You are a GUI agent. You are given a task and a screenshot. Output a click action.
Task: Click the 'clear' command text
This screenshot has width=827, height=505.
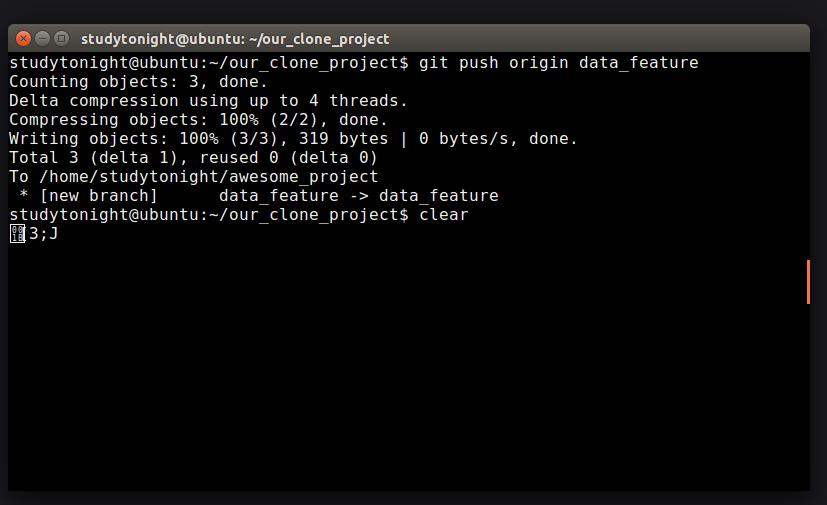[444, 215]
